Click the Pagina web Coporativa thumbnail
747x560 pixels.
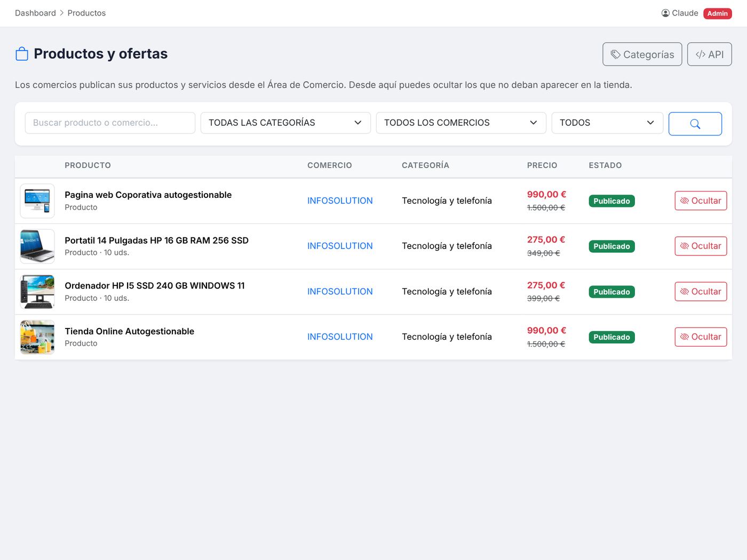(37, 201)
